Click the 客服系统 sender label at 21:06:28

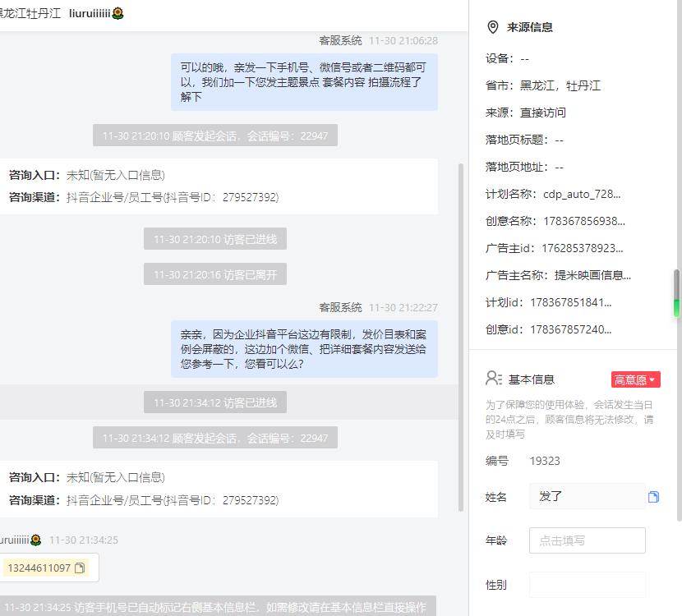(x=340, y=40)
